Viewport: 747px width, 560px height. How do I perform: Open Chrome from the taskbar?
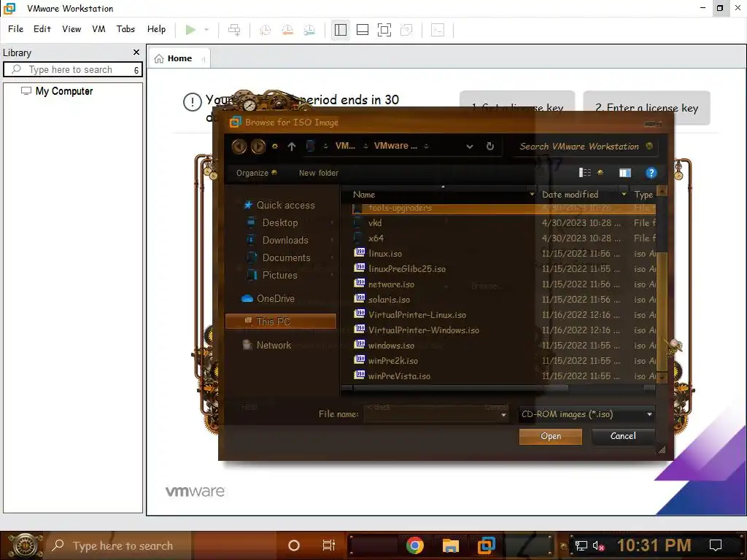(x=414, y=545)
